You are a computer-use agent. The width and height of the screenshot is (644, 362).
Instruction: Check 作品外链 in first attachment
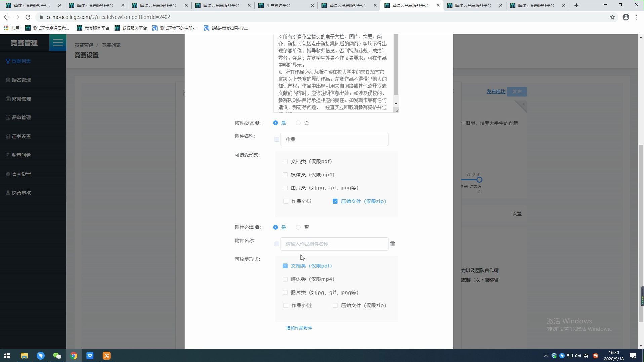coord(286,201)
